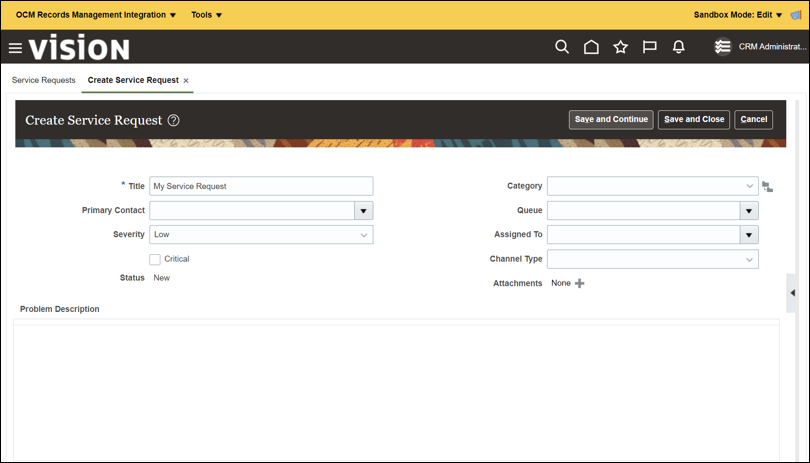Switch to Service Requests tab
The image size is (810, 463).
[43, 80]
